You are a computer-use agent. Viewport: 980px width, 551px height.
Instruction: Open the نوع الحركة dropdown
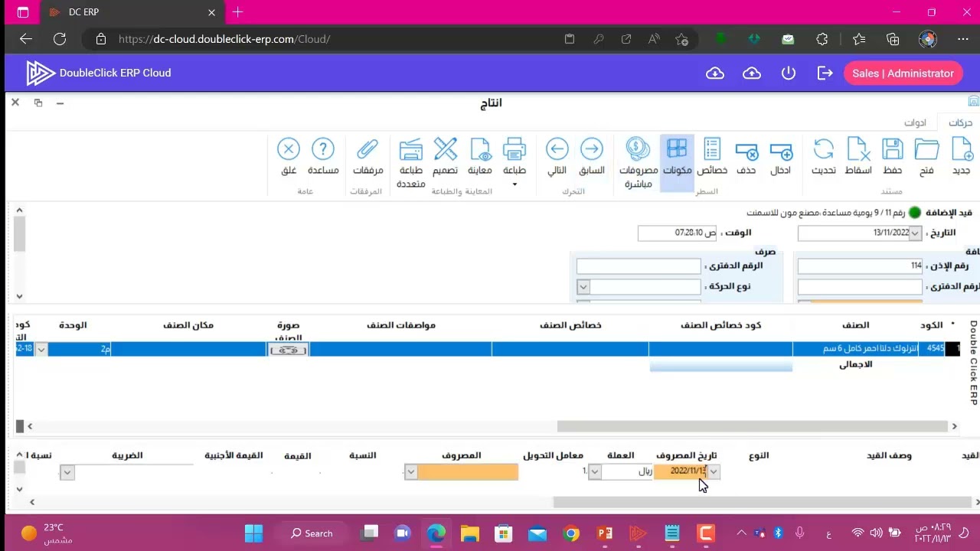pyautogui.click(x=583, y=286)
